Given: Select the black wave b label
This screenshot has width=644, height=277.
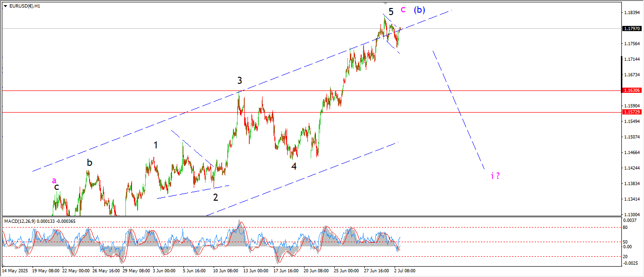Looking at the screenshot, I should tap(89, 163).
